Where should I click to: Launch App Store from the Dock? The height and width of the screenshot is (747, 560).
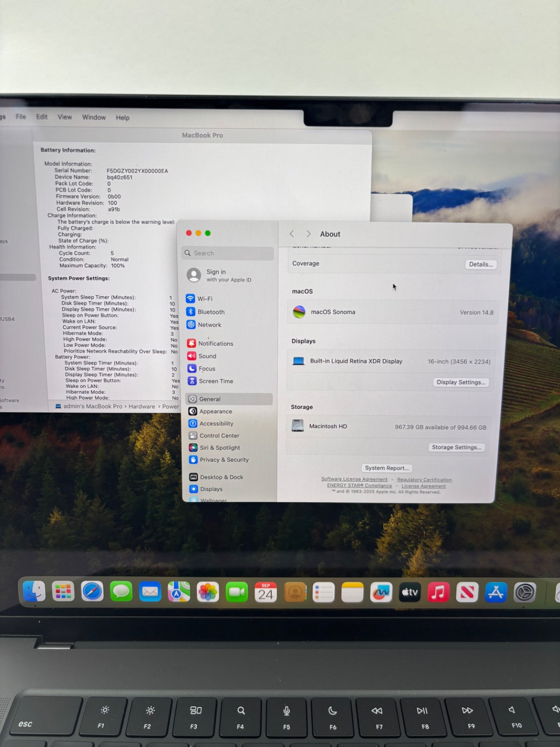tap(496, 592)
